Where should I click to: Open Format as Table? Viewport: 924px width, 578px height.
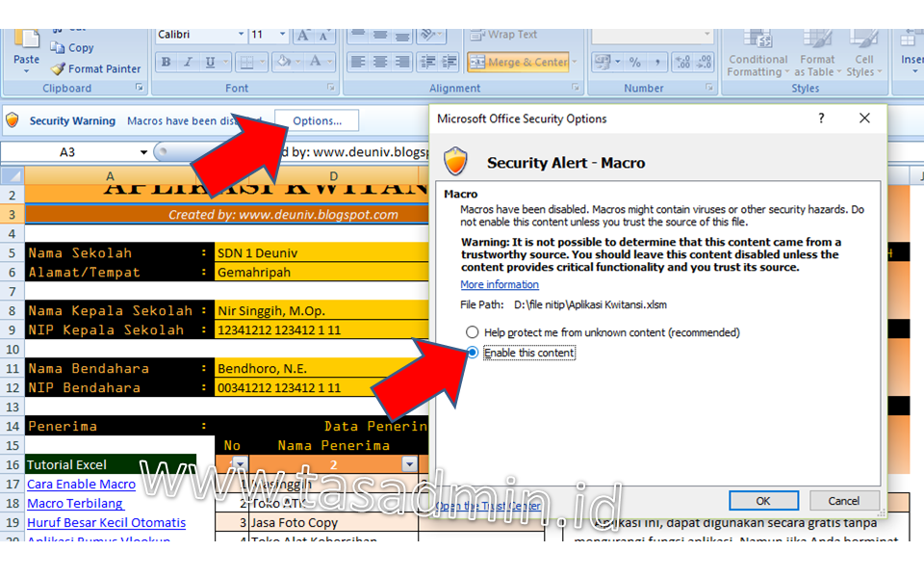tap(817, 54)
